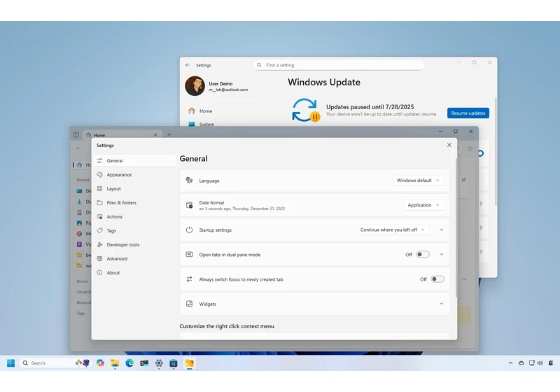
Task: Expand the Startup settings chevron
Action: pyautogui.click(x=442, y=230)
